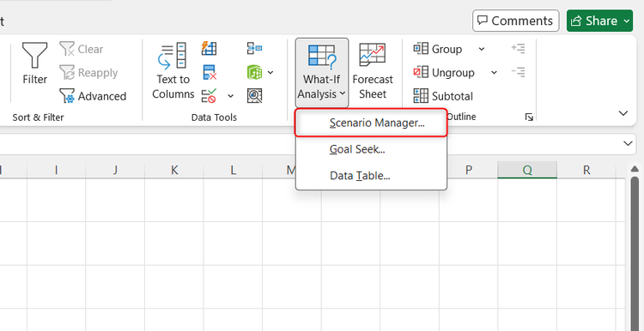Select column L header
The height and width of the screenshot is (331, 644).
233,170
